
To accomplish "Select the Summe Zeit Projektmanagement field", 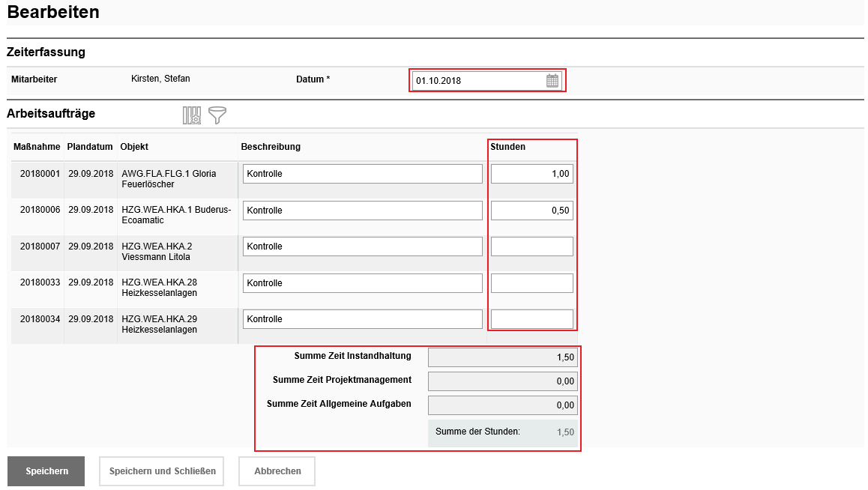I will click(x=502, y=381).
